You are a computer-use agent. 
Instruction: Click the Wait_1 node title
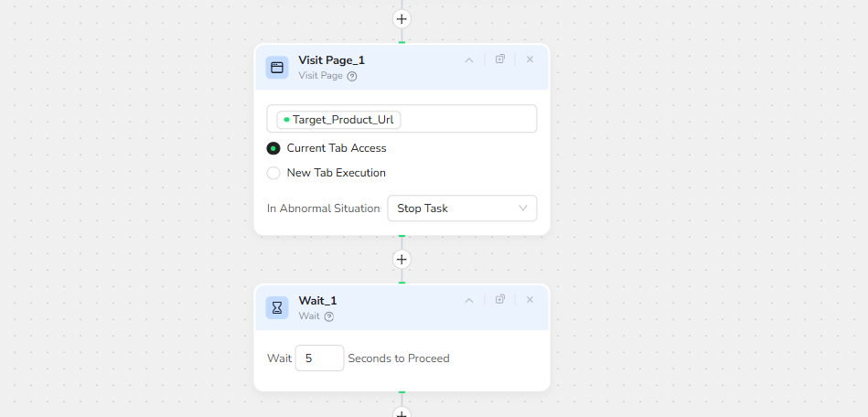(x=317, y=301)
